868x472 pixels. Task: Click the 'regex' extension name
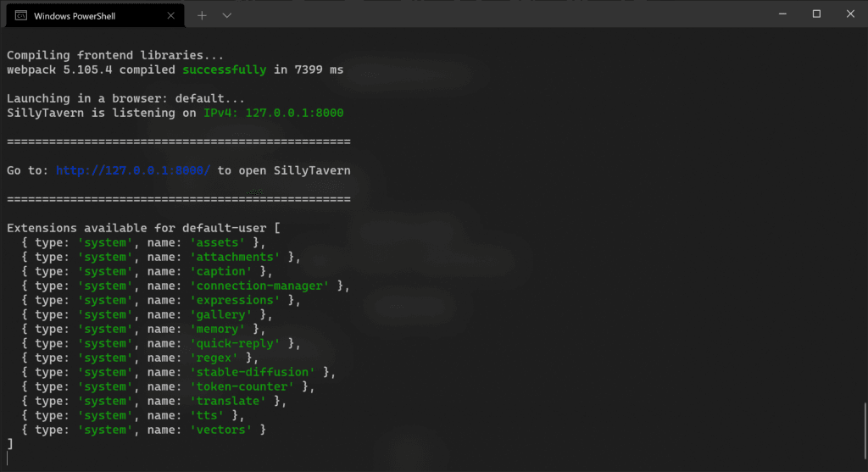pos(214,358)
